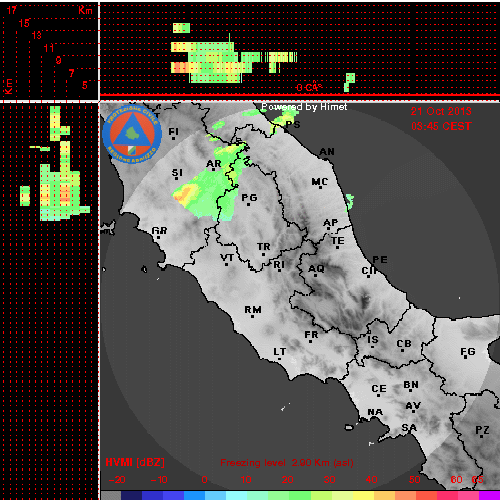
Task: Click the TR city label
Action: [264, 247]
